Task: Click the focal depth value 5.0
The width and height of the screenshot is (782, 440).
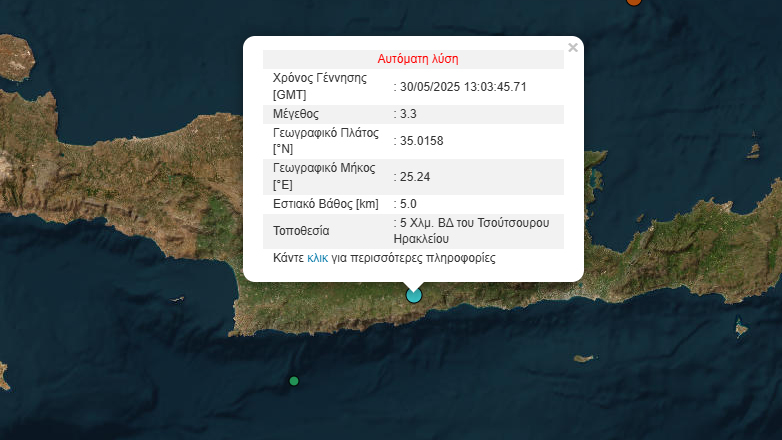Action: 409,204
